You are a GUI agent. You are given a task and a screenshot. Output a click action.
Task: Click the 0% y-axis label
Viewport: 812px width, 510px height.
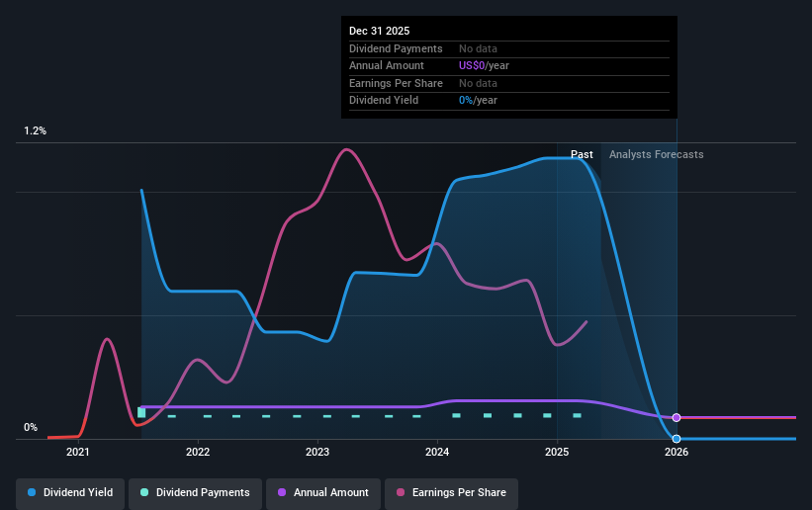coord(31,427)
